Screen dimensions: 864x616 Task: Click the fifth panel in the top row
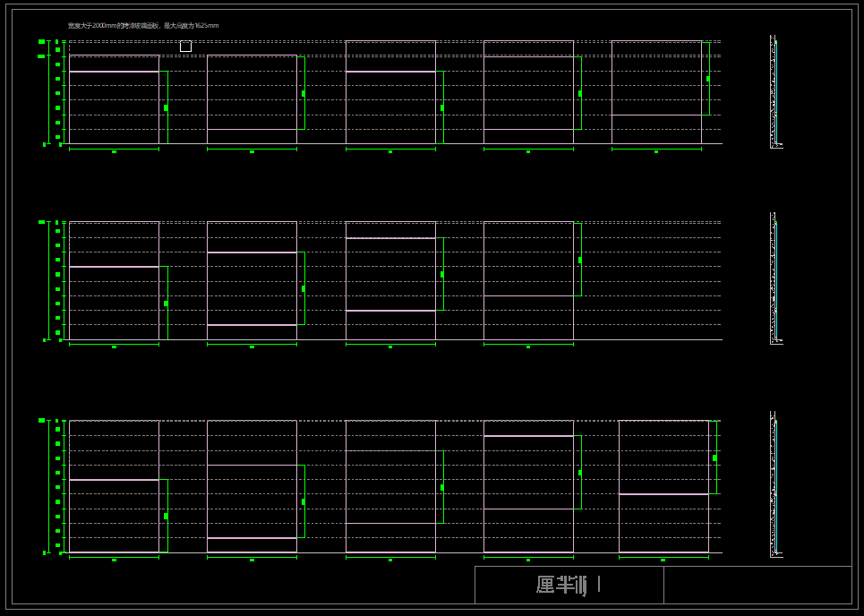pyautogui.click(x=656, y=91)
